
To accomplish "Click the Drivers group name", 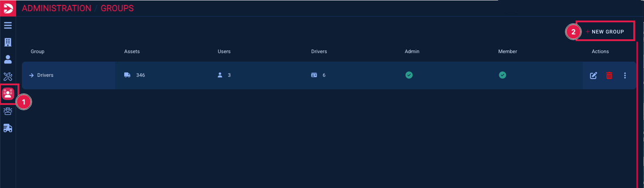I will pos(45,75).
